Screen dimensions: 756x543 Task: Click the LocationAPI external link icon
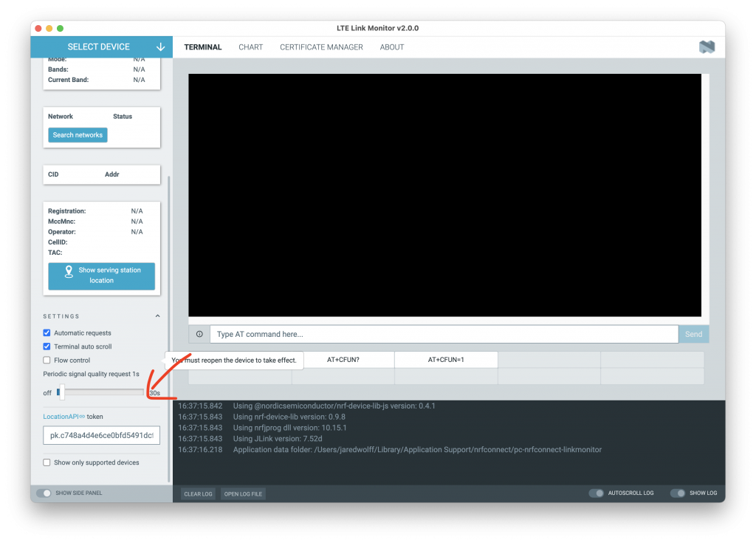(x=82, y=417)
